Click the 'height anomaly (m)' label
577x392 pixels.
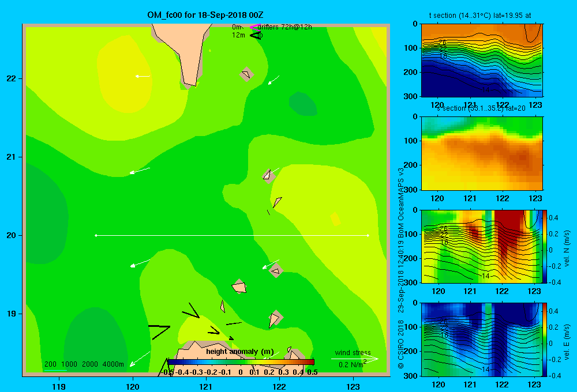pyautogui.click(x=240, y=352)
